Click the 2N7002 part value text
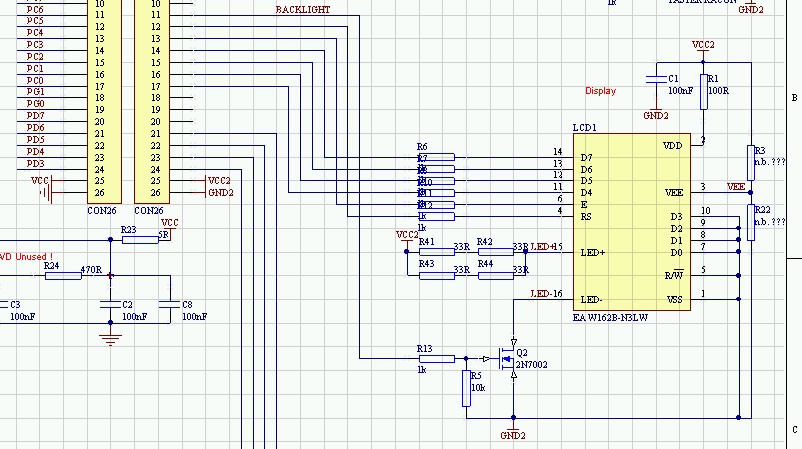 (x=531, y=365)
